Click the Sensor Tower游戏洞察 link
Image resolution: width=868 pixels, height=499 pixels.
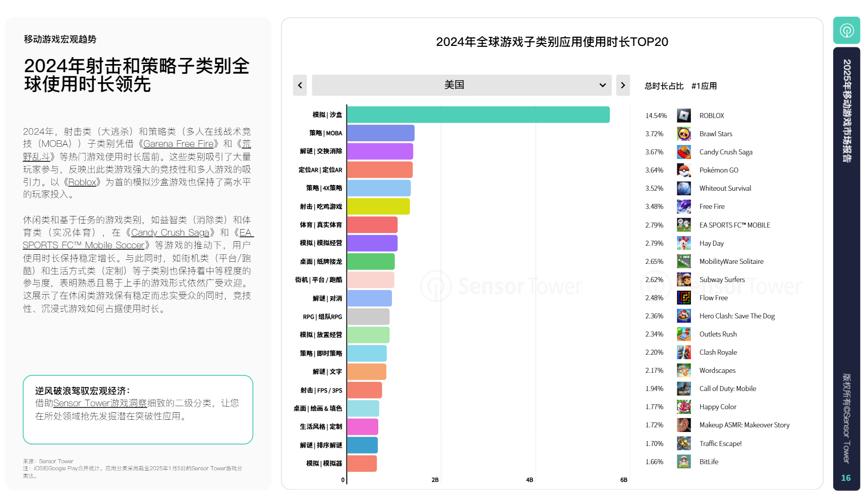coord(100,403)
